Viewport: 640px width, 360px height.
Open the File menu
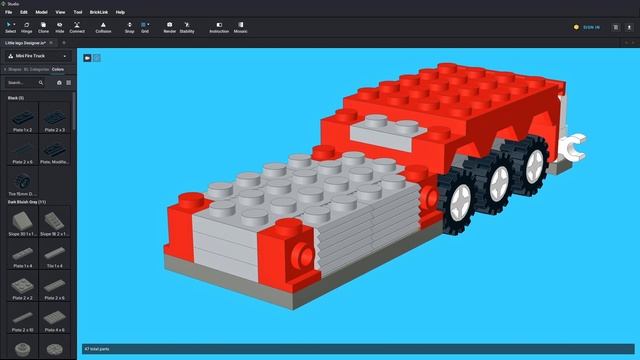[9, 12]
